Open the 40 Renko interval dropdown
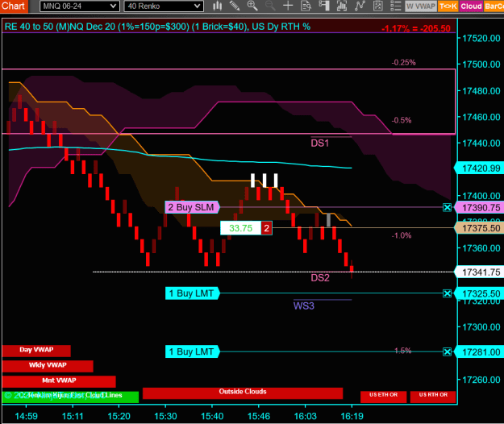504x424 pixels. [x=164, y=6]
